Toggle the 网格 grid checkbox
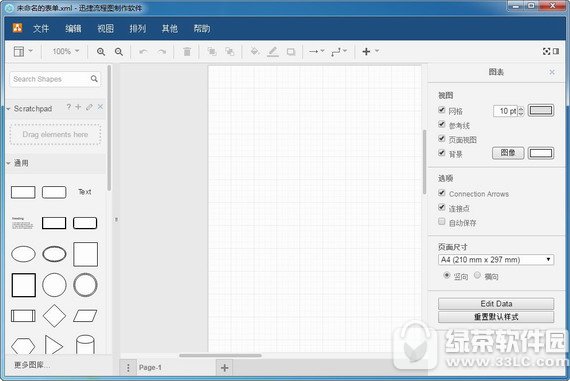 pos(442,110)
